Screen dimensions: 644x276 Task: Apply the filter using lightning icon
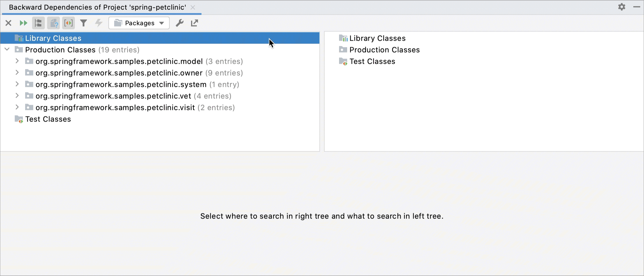tap(99, 23)
